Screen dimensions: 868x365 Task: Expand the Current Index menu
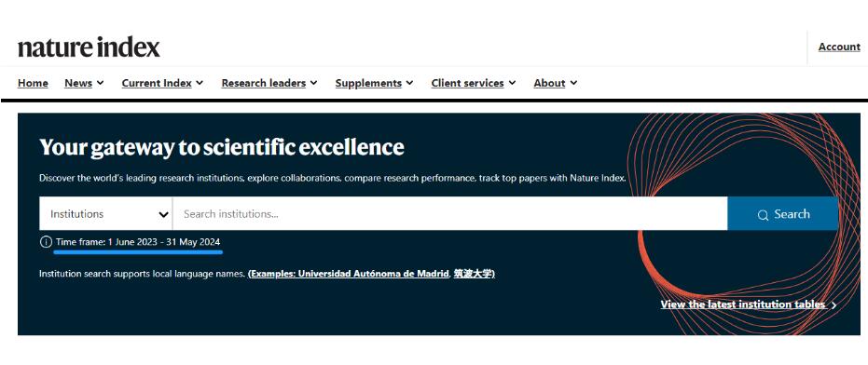click(x=162, y=83)
